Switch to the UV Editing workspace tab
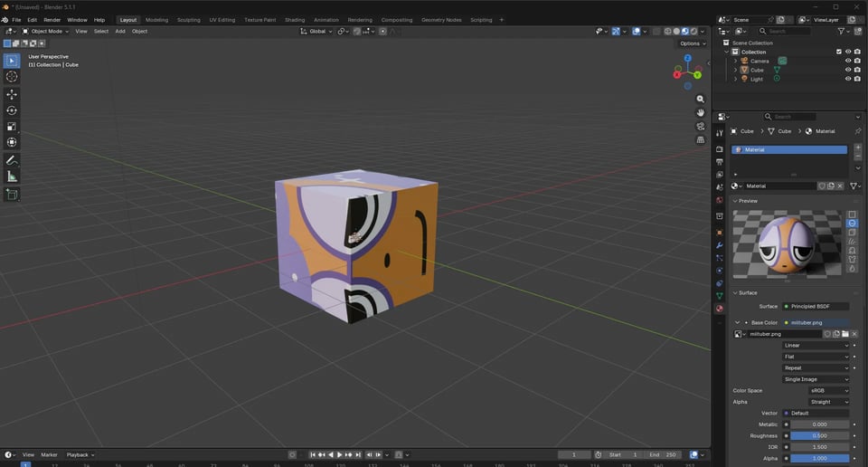 [222, 20]
